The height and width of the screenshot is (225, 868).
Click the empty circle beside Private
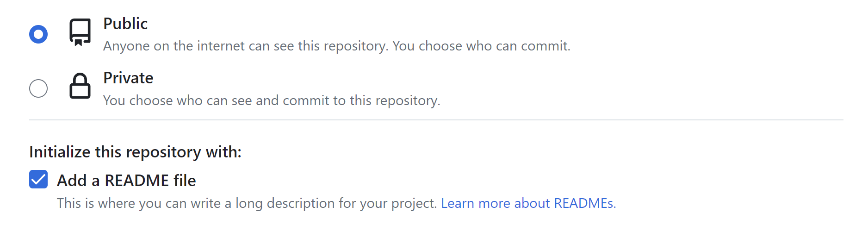click(x=38, y=88)
